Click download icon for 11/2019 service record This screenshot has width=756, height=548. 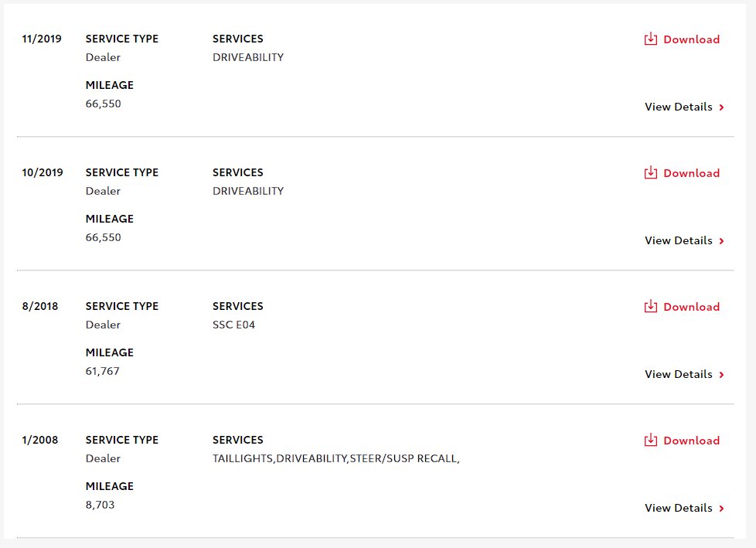[x=650, y=39]
